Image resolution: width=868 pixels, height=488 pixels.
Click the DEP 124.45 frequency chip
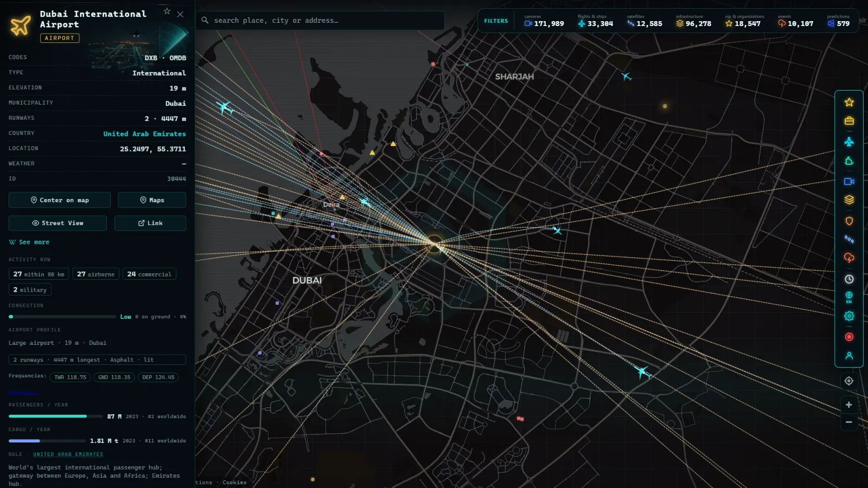coord(158,377)
